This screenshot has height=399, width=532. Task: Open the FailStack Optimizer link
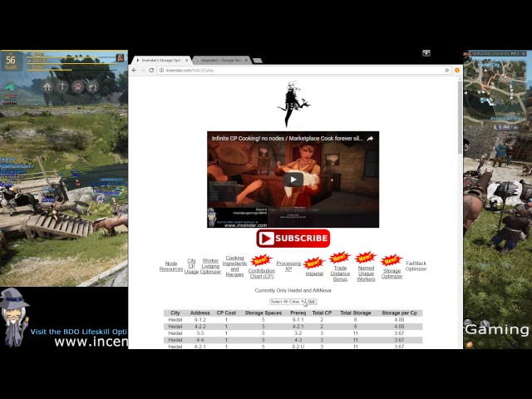point(416,266)
